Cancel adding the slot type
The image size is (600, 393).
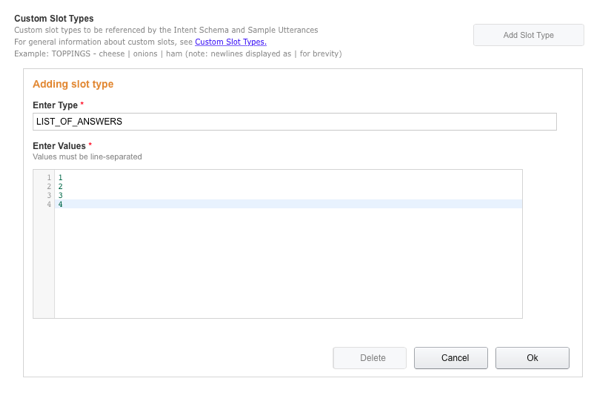click(451, 358)
